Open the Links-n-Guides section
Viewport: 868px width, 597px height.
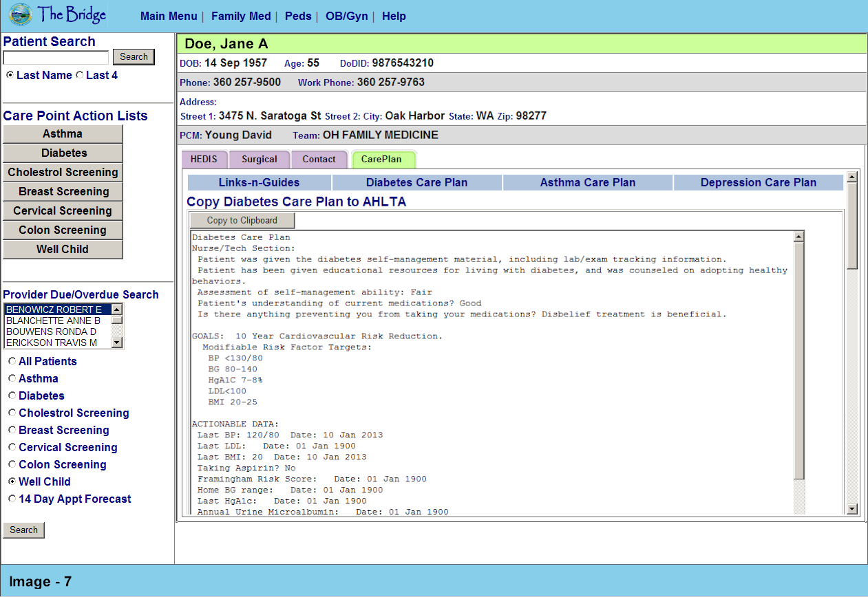[260, 182]
